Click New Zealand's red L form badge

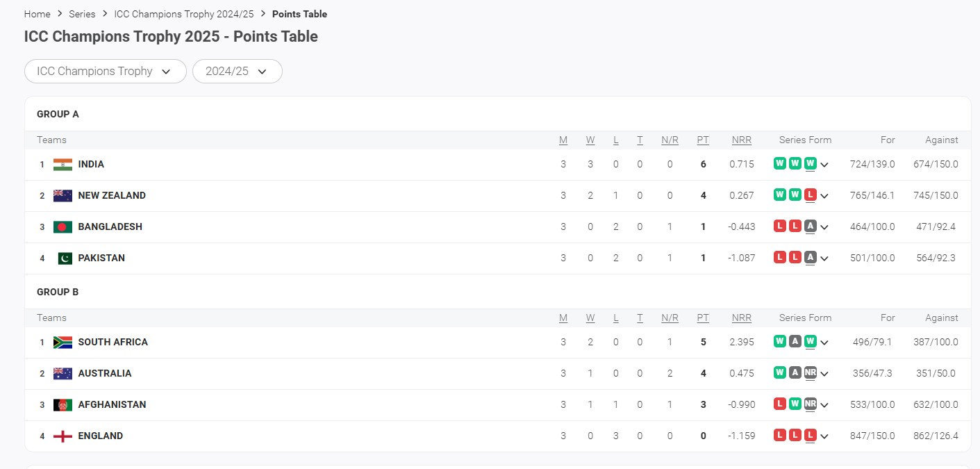point(810,195)
